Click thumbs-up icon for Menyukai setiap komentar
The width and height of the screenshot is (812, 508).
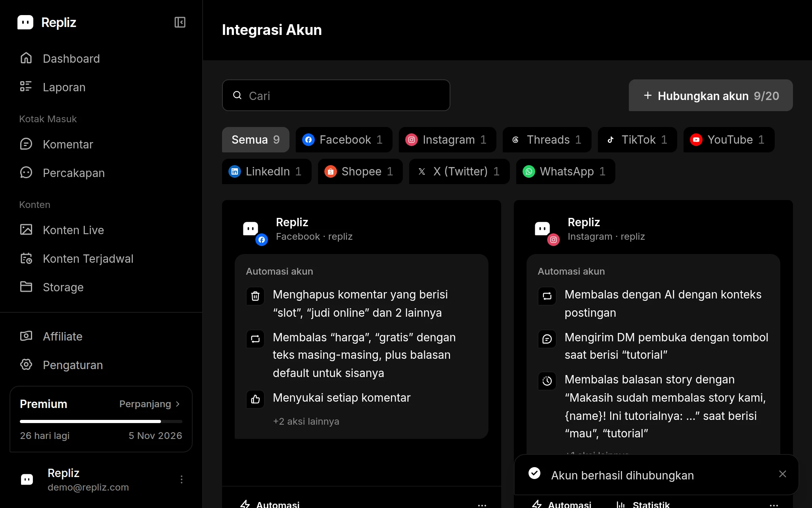coord(255,399)
